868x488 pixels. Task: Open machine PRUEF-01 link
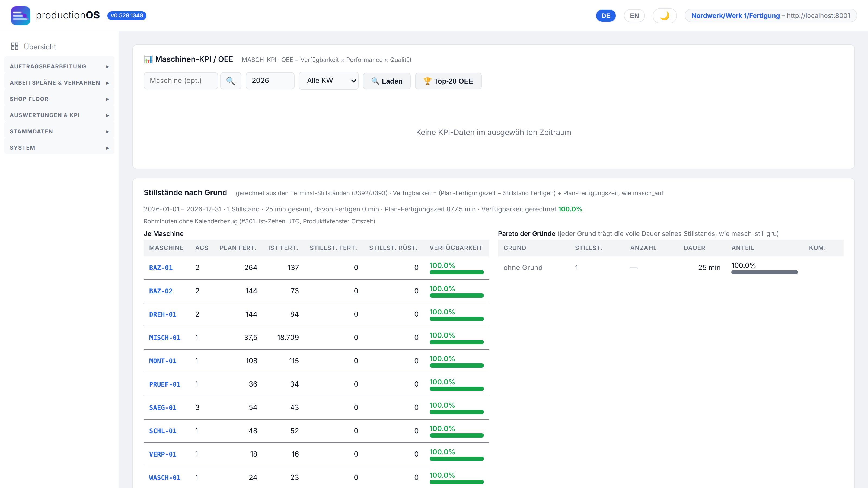(165, 384)
